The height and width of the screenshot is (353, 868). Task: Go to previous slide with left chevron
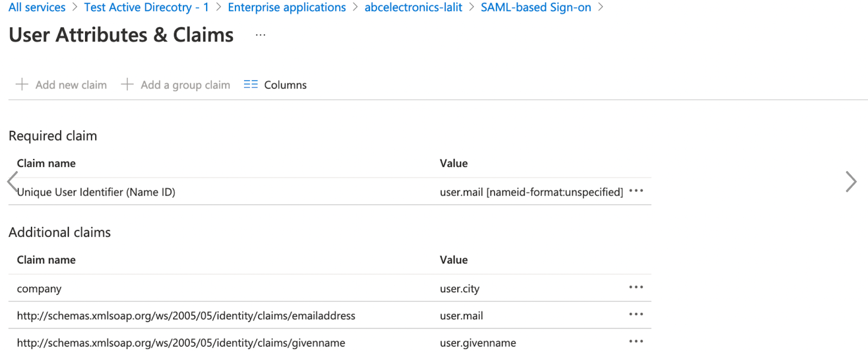click(12, 181)
